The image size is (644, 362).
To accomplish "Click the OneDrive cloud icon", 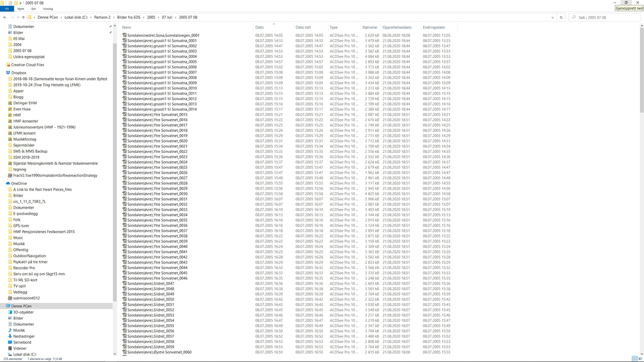I will (8, 184).
